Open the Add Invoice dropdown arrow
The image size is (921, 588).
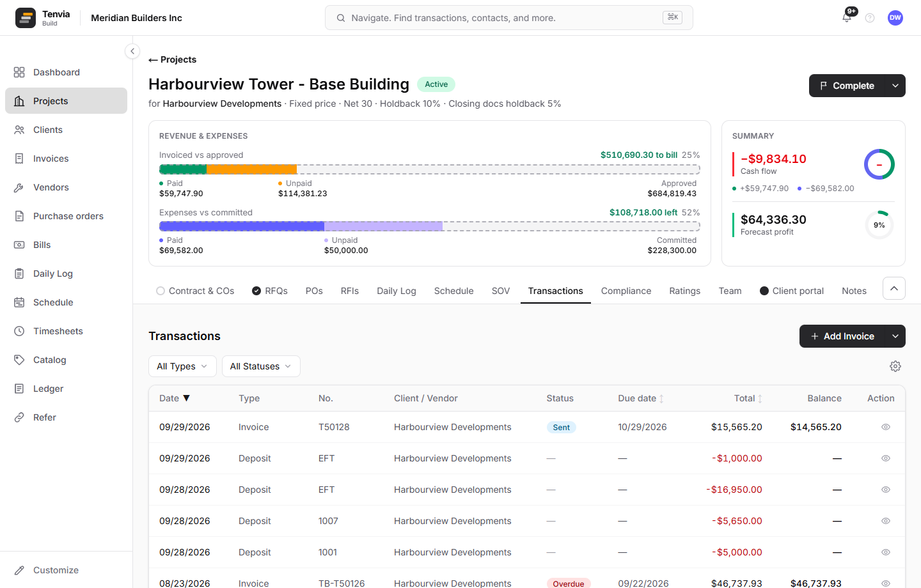tap(895, 336)
